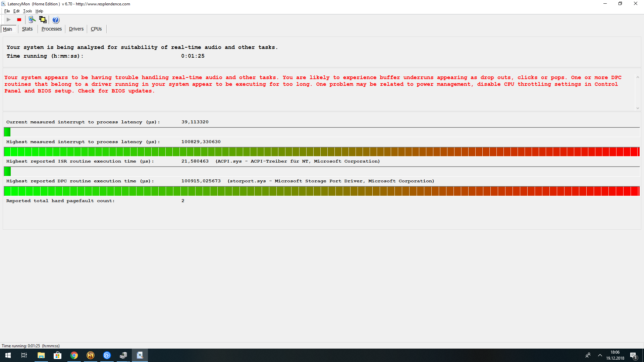Image resolution: width=644 pixels, height=362 pixels.
Task: Open the Edit menu
Action: (x=16, y=11)
